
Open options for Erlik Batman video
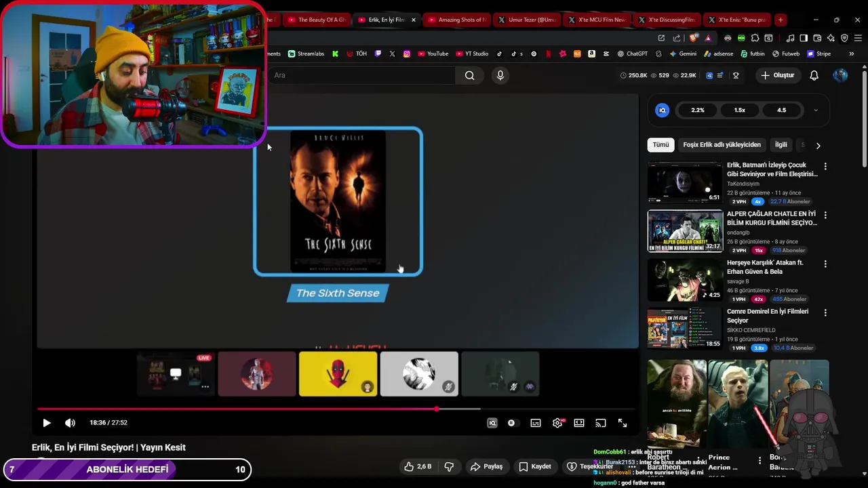[825, 166]
